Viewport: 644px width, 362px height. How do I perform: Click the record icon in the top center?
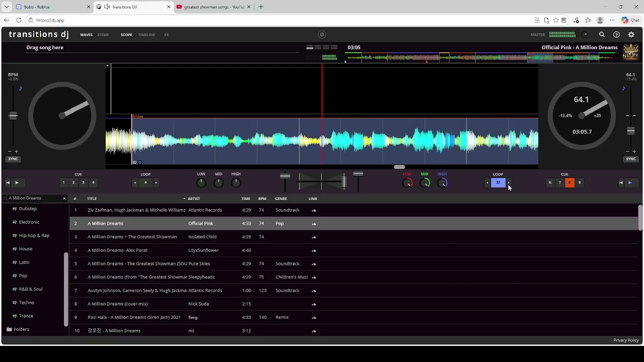322,35
